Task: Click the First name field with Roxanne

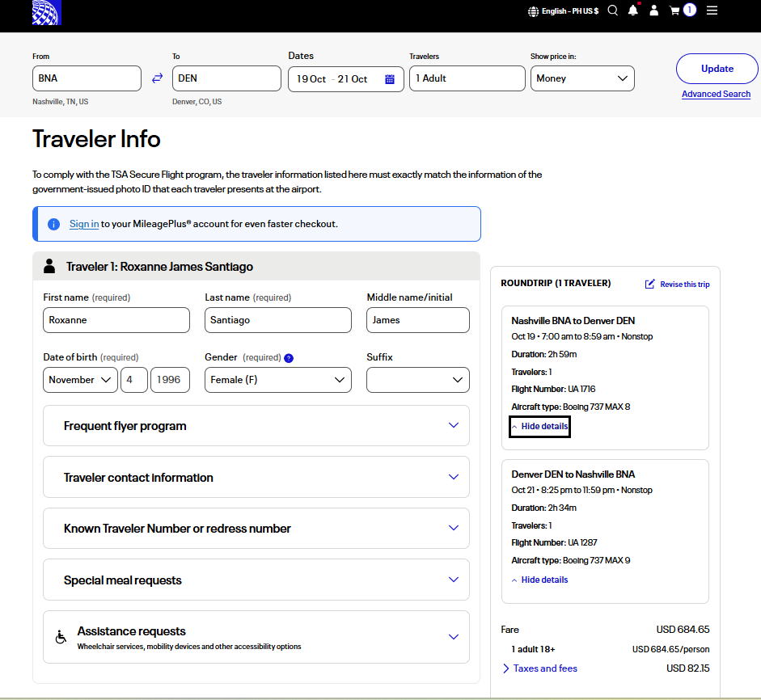Action: (x=116, y=320)
